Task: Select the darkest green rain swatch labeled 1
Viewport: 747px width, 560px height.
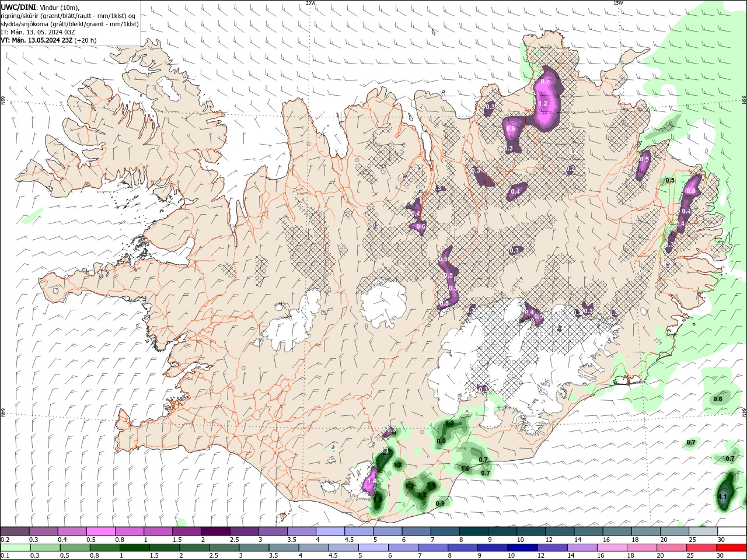Action: pos(134,548)
